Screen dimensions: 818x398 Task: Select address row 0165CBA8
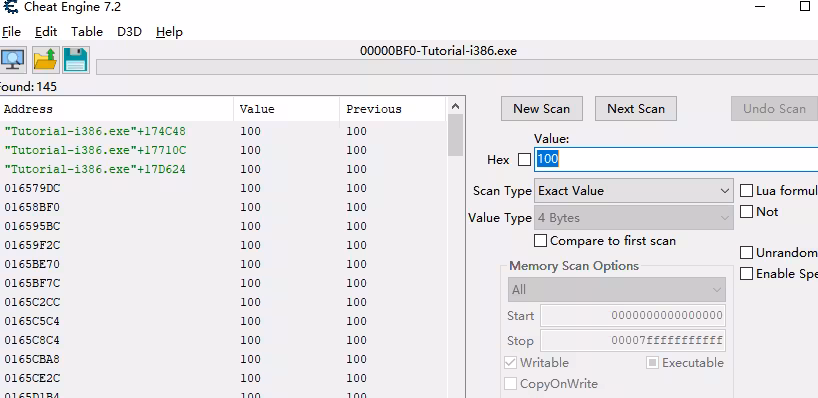223,359
